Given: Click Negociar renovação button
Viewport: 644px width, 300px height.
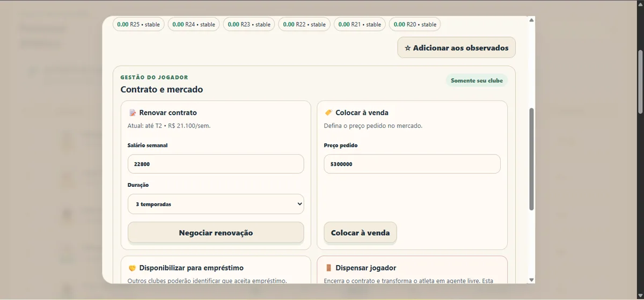Looking at the screenshot, I should (x=216, y=233).
